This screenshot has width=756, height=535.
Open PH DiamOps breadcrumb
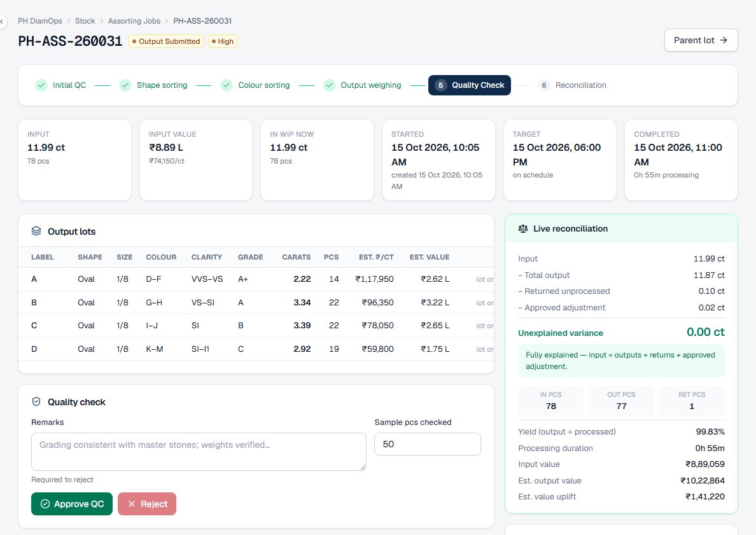40,21
